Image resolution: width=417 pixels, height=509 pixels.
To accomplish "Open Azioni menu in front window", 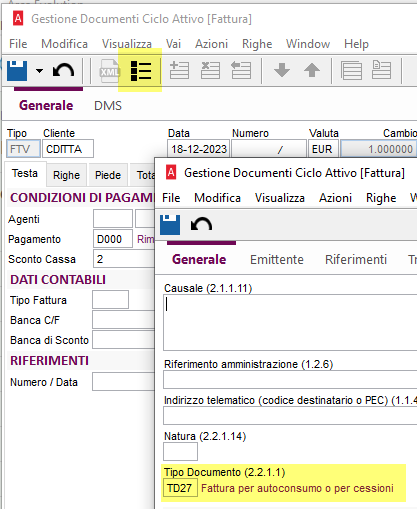I will 335,198.
